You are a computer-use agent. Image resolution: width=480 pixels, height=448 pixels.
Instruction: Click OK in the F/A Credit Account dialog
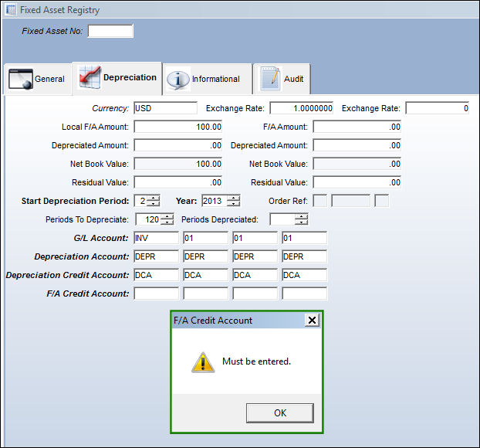coord(280,412)
